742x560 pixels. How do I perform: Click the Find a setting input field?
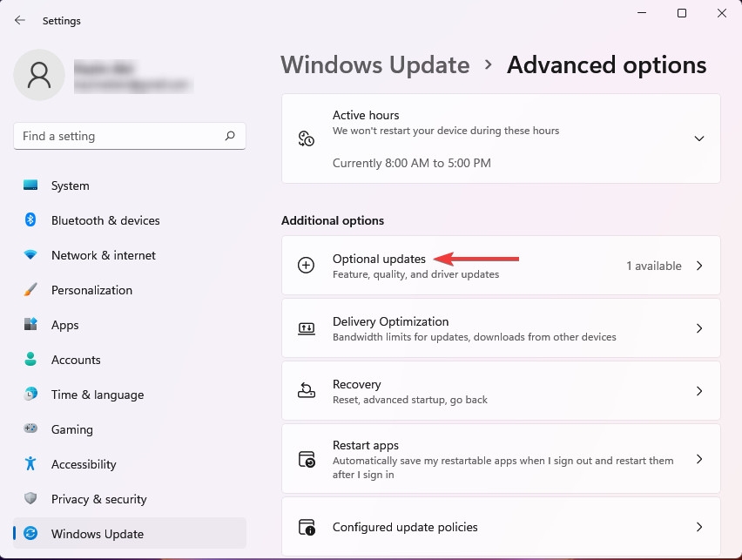pos(113,136)
